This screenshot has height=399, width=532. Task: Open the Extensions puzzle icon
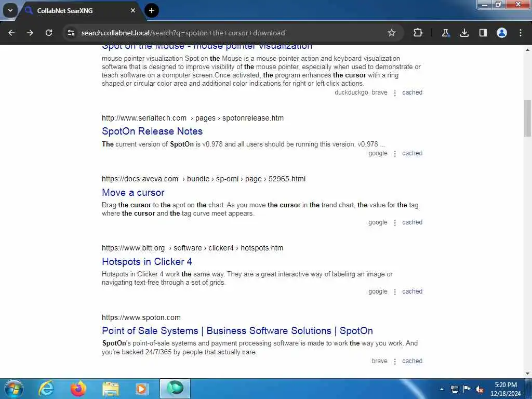418,33
